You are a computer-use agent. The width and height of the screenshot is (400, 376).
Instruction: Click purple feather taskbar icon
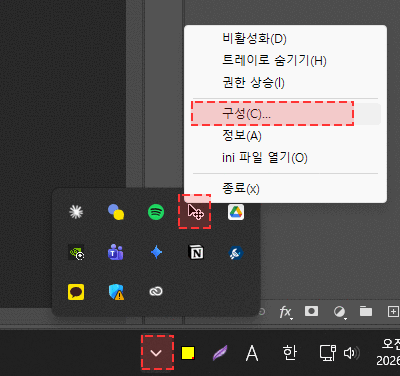click(x=220, y=353)
